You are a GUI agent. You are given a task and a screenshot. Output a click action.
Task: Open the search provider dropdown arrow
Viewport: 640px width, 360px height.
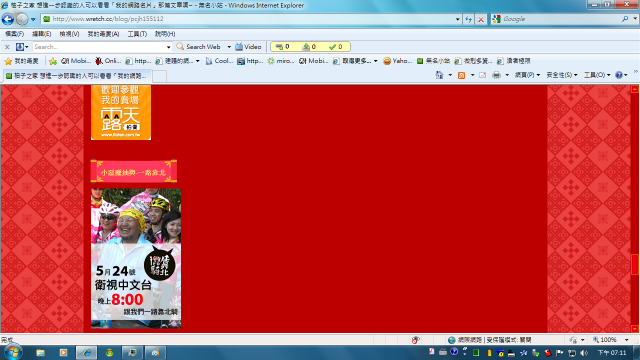point(635,19)
